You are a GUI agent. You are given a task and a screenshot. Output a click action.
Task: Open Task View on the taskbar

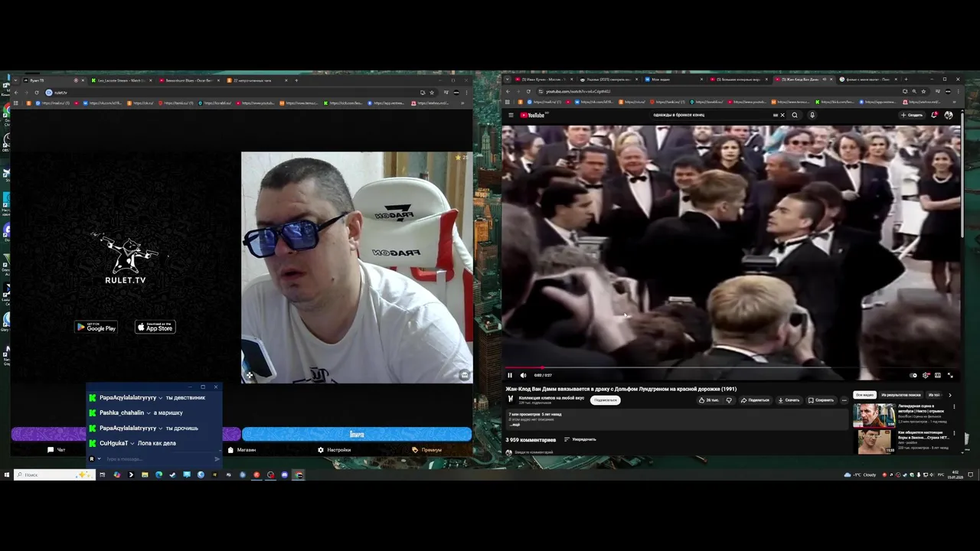[102, 474]
